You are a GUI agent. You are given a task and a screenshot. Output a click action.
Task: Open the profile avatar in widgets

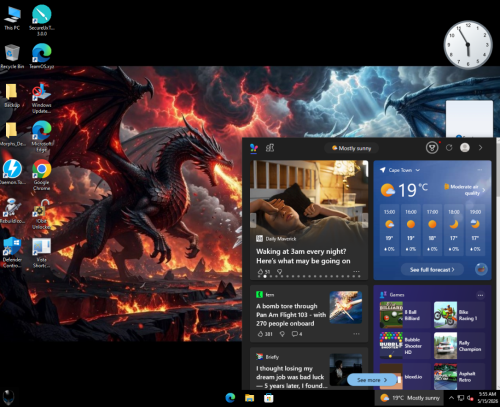[465, 148]
